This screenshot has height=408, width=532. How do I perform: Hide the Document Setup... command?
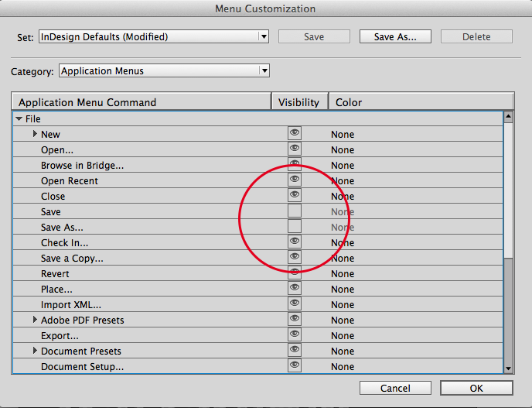[x=295, y=366]
